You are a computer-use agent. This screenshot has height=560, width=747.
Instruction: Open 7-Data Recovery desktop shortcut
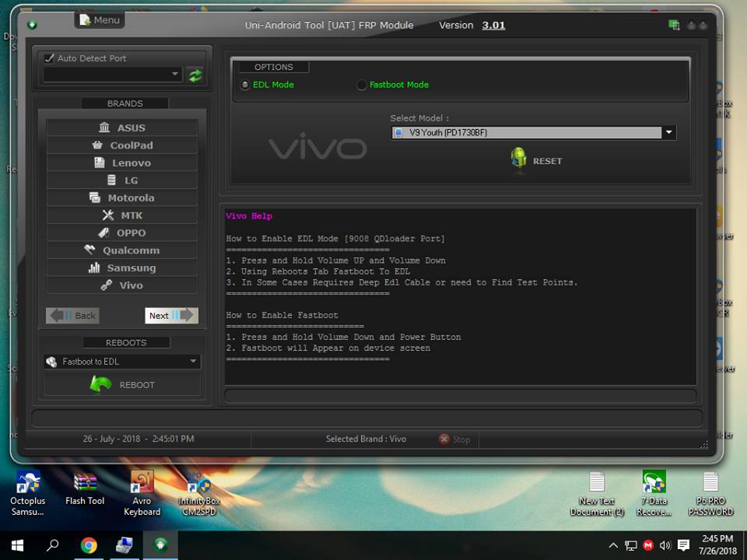[x=654, y=493]
